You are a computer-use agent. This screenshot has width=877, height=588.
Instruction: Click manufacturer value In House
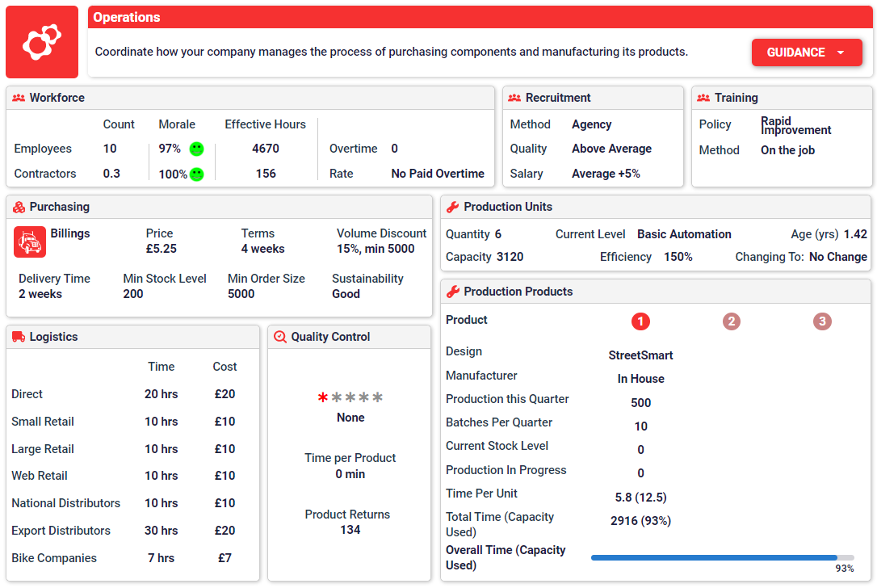(640, 379)
